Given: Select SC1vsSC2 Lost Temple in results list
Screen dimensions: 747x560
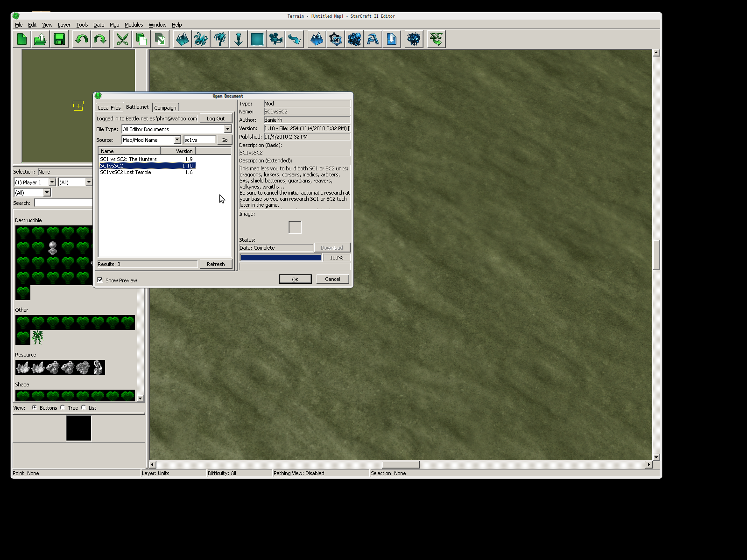Looking at the screenshot, I should coord(126,173).
